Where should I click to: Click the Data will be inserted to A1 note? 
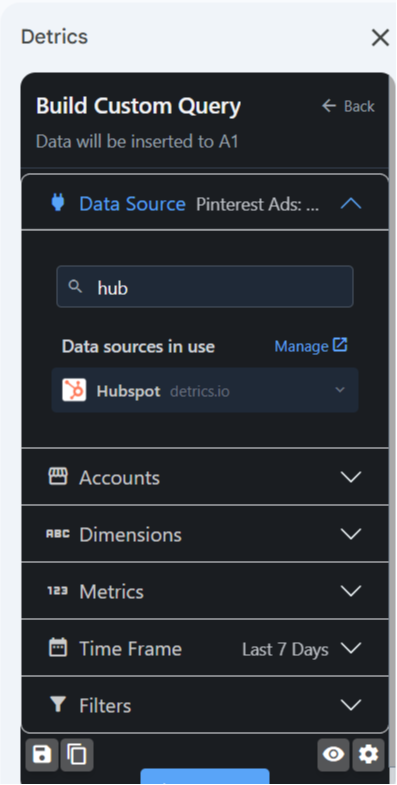tap(137, 142)
